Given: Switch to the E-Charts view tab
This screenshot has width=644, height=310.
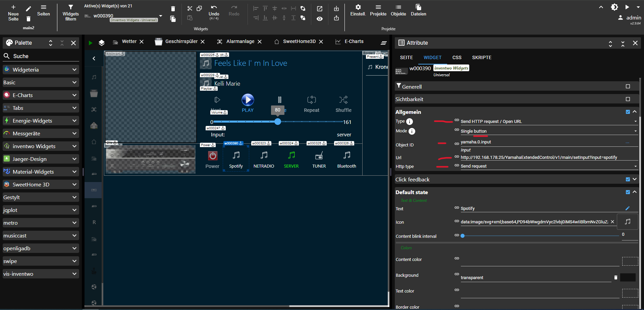Looking at the screenshot, I should click(x=354, y=41).
